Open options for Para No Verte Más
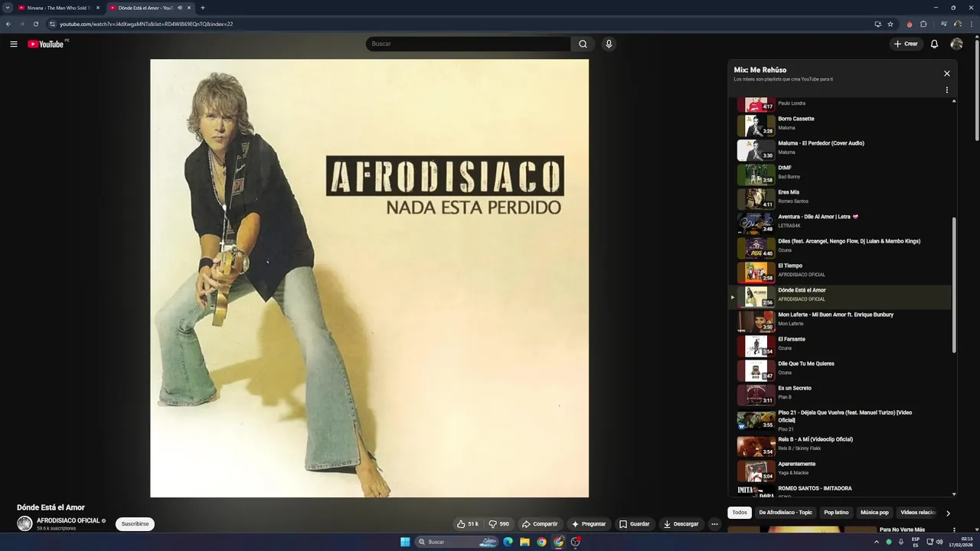The width and height of the screenshot is (980, 551). coord(954,530)
